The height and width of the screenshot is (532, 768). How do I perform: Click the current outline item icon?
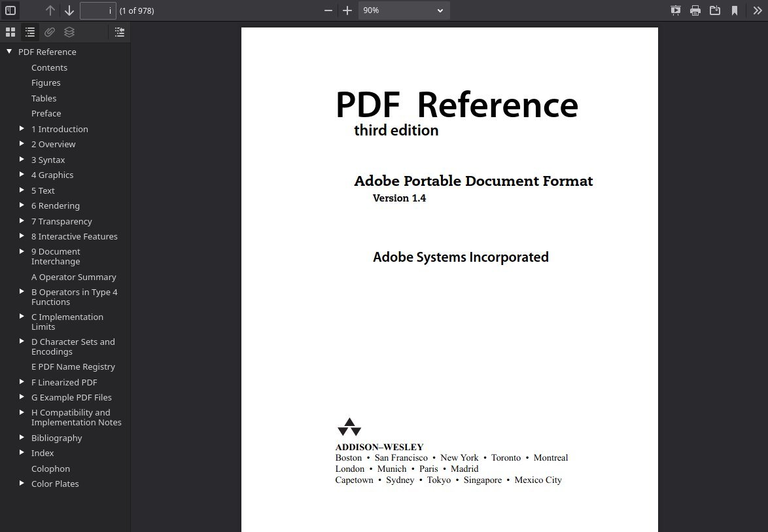tap(120, 32)
